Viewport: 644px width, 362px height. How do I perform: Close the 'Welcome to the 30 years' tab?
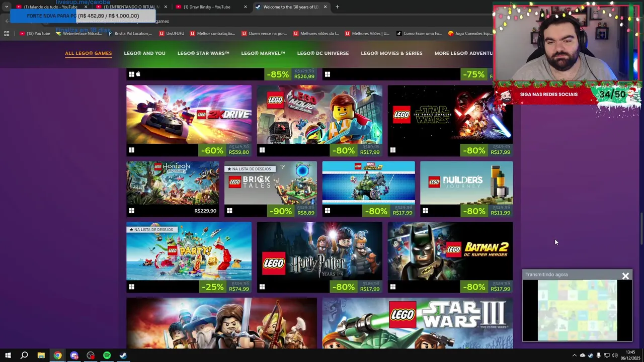point(326,7)
